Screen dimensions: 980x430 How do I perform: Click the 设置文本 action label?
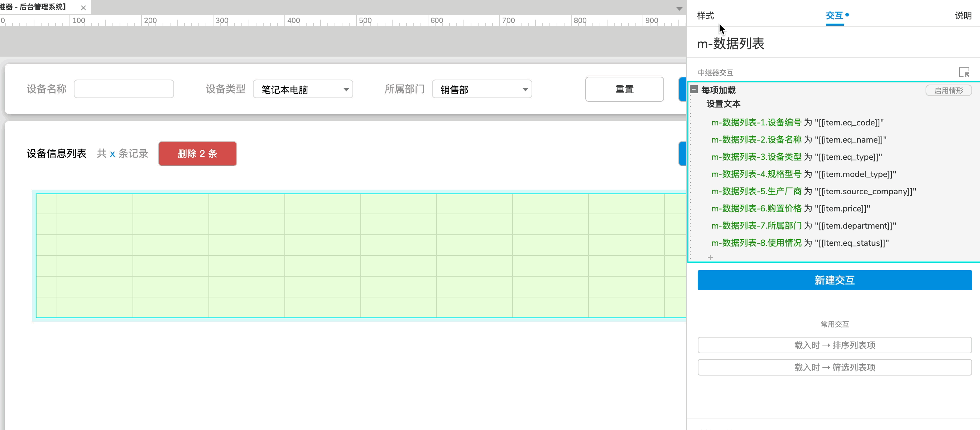pos(723,104)
